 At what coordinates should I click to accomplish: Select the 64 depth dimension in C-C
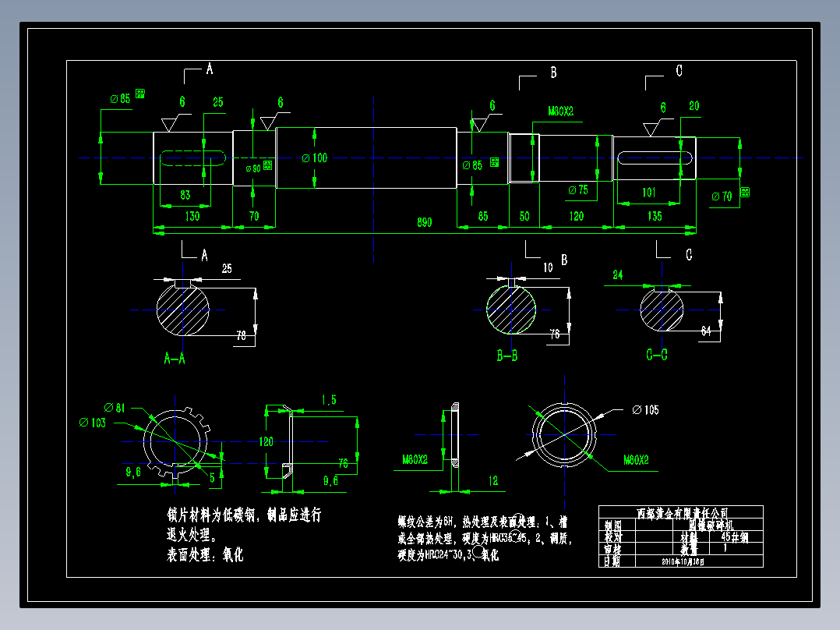coord(706,331)
